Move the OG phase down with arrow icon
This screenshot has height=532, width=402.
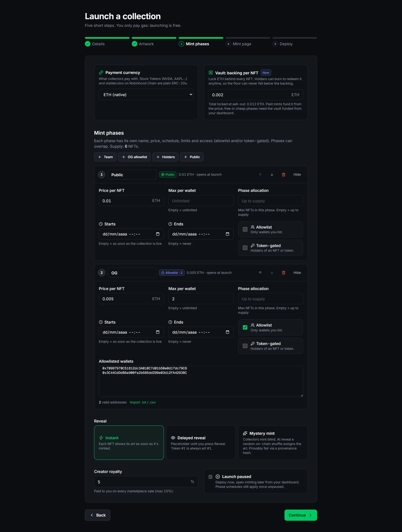[272, 273]
